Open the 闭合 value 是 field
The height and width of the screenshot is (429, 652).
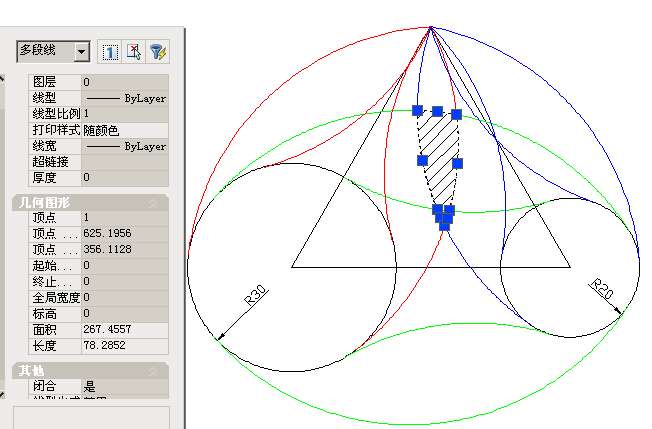125,386
